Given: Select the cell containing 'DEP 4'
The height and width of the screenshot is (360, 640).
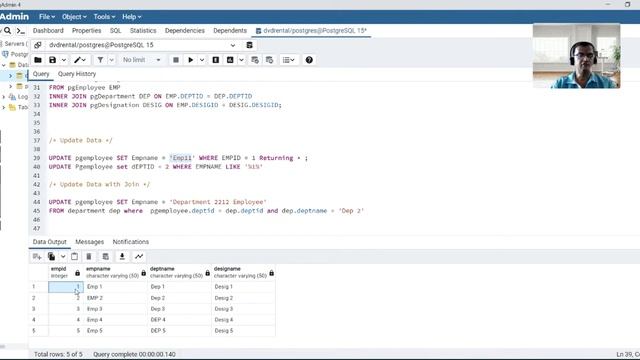Looking at the screenshot, I should click(x=180, y=320).
